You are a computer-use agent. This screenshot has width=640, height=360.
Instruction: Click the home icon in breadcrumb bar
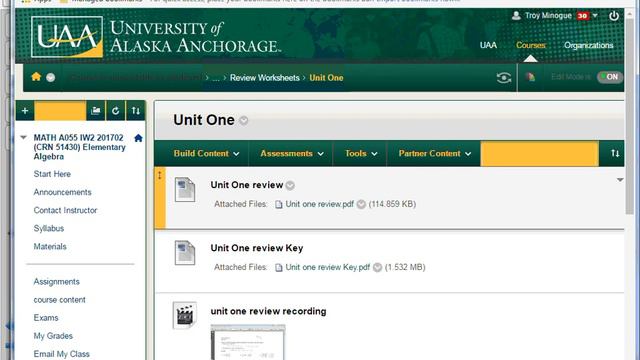(x=36, y=77)
